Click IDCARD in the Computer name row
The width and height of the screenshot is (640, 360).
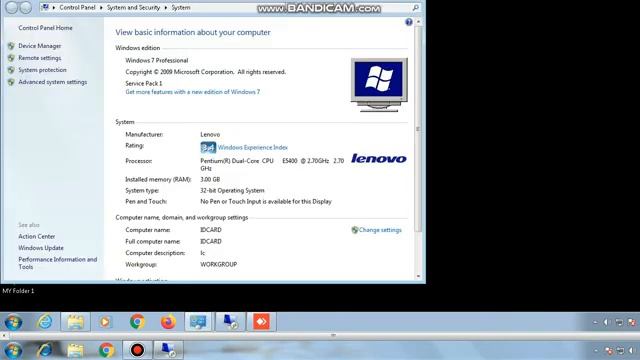coord(211,230)
